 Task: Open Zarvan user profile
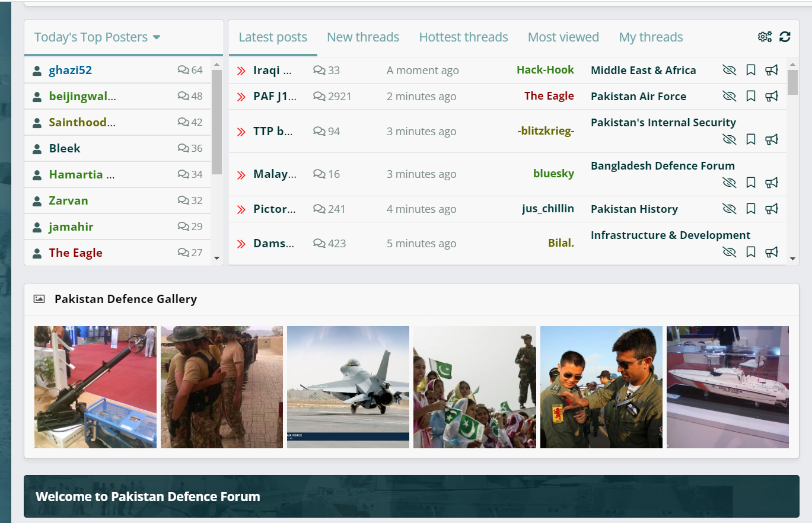click(69, 200)
